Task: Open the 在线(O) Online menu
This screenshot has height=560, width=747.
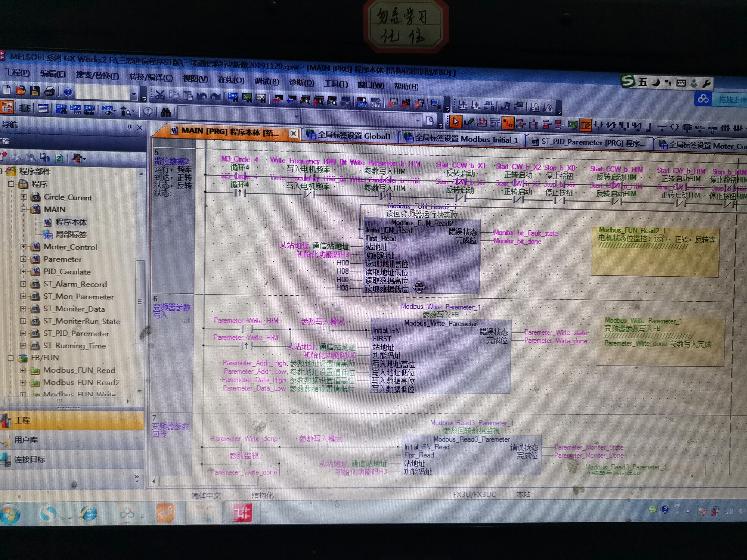Action: (231, 80)
